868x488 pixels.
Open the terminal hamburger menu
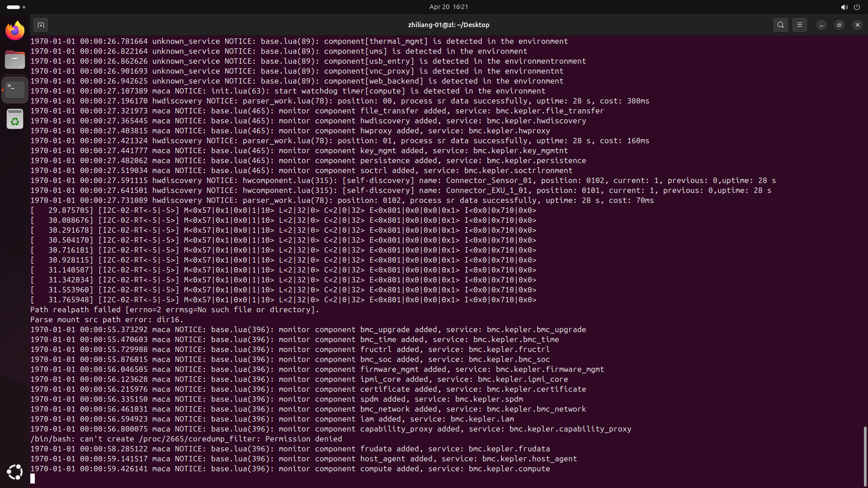click(800, 25)
